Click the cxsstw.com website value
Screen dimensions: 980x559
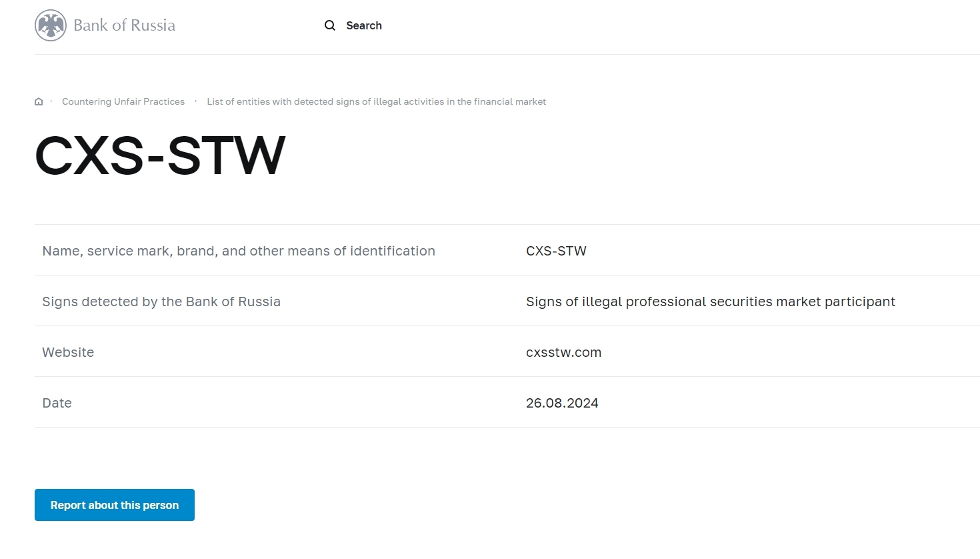(563, 352)
